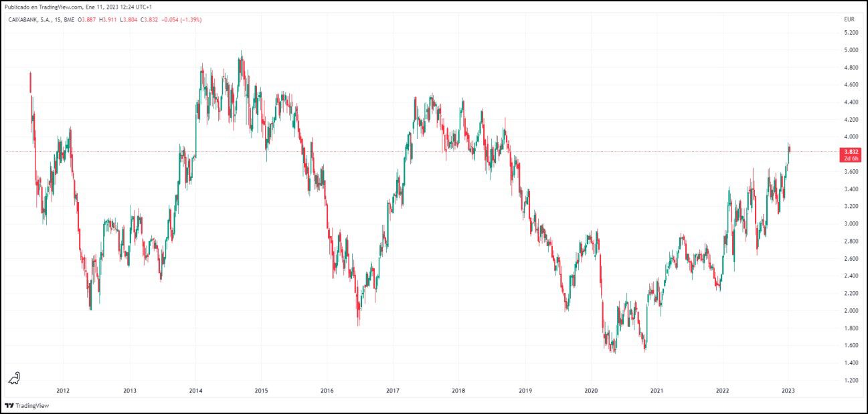
Task: Click the 2020 label on time axis
Action: (x=591, y=391)
